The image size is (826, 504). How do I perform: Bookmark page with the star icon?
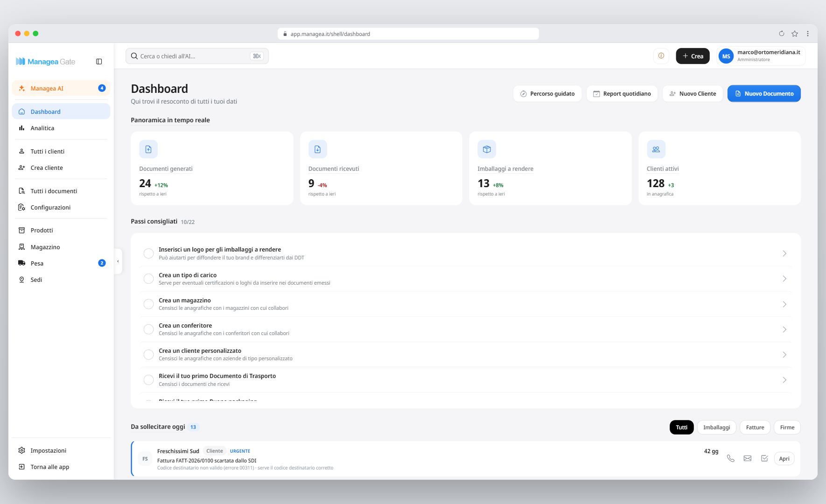(795, 34)
